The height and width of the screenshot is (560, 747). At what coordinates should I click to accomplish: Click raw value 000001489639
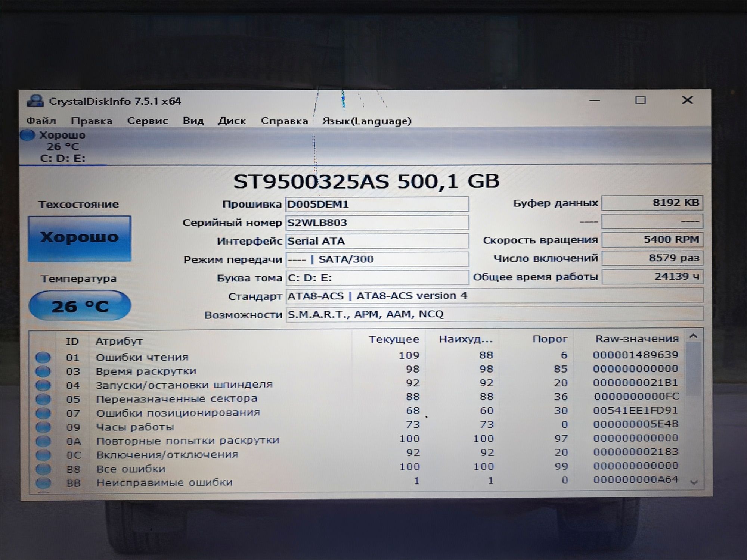coord(636,355)
